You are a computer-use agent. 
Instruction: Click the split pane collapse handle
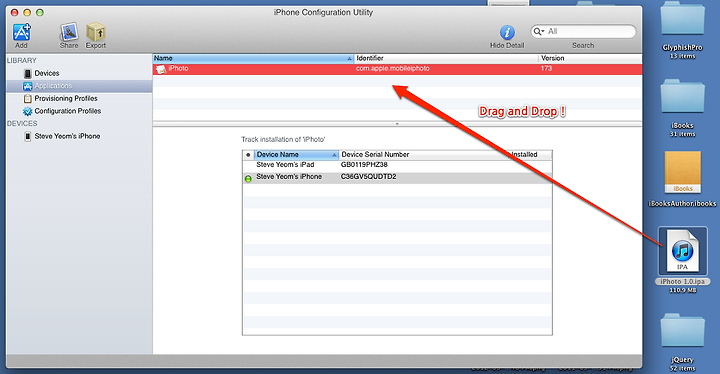click(x=397, y=124)
